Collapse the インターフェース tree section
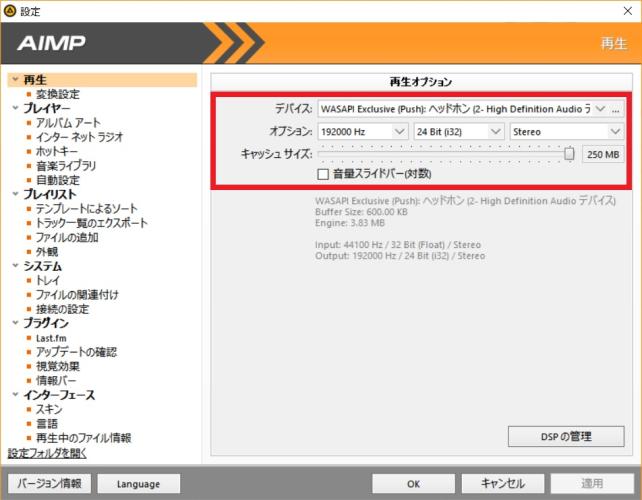 [16, 394]
